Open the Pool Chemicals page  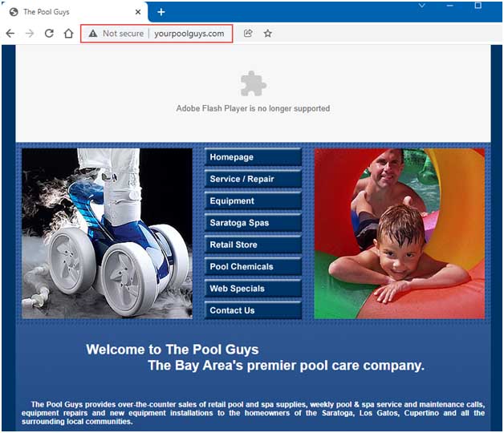coord(253,266)
